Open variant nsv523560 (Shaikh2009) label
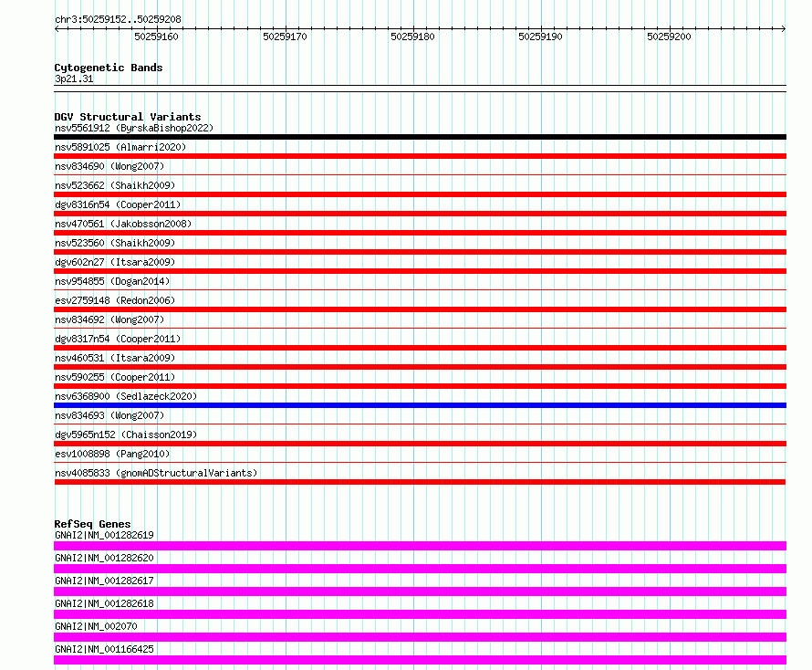This screenshot has width=812, height=670. point(115,243)
